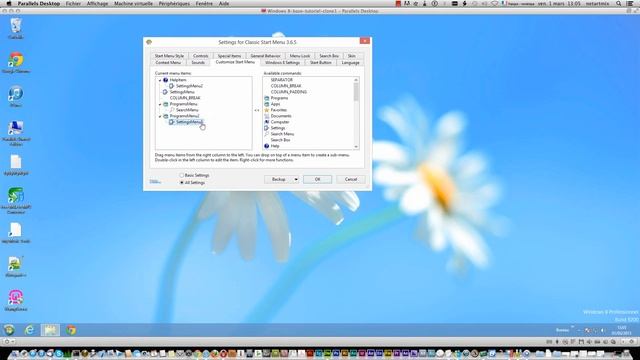Switch to the Start Menu Style tab
Image resolution: width=640 pixels, height=360 pixels.
coord(169,56)
